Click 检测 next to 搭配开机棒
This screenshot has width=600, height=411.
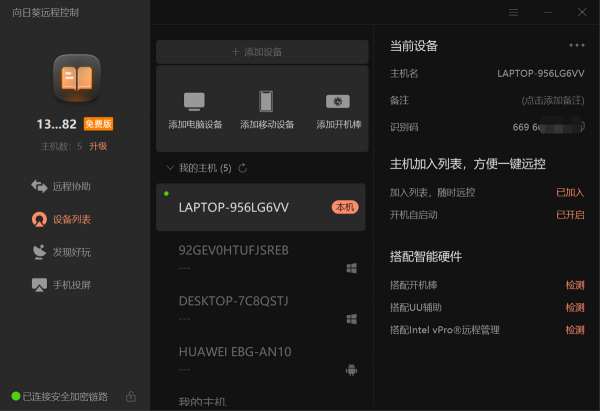[x=575, y=286]
